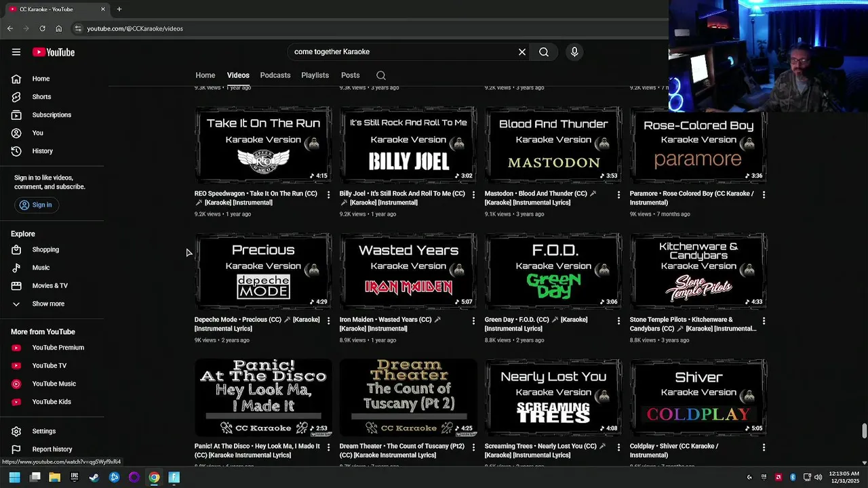Image resolution: width=868 pixels, height=488 pixels.
Task: Open a new browser tab with plus icon
Action: 119,9
